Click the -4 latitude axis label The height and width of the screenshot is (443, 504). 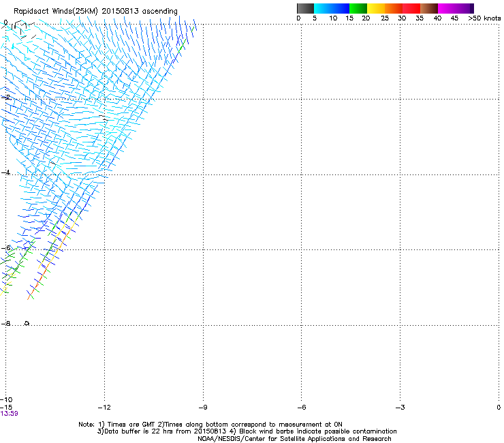[5, 172]
